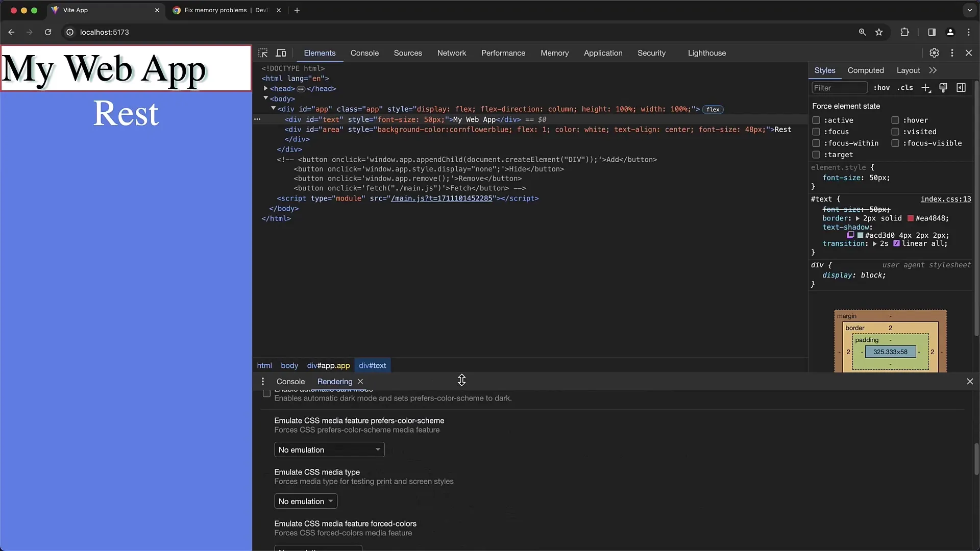
Task: Enable the :hover state checkbox
Action: point(895,120)
